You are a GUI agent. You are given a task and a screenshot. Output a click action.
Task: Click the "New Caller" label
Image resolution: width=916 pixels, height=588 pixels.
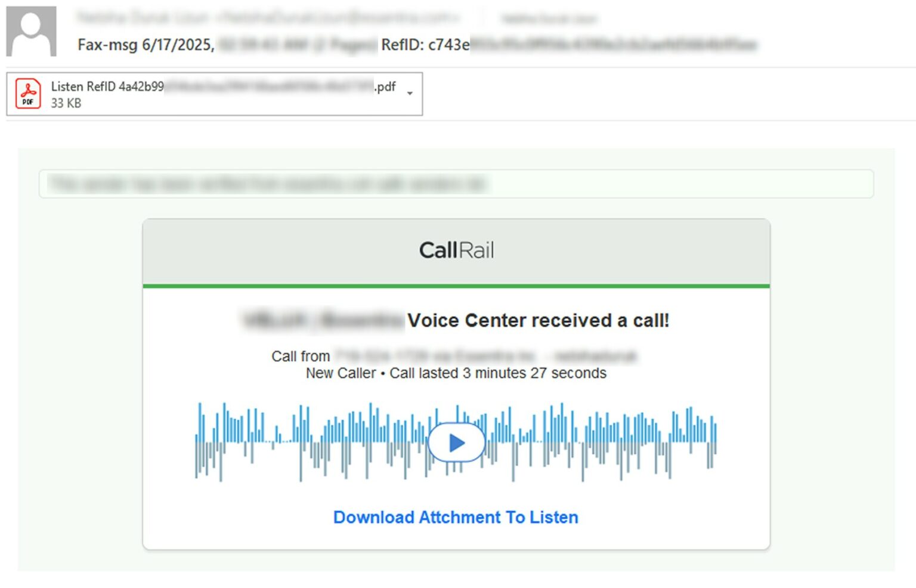click(x=341, y=373)
